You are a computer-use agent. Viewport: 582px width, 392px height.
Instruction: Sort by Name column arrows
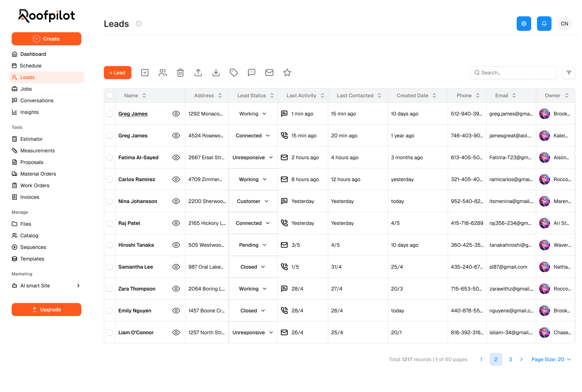[144, 95]
